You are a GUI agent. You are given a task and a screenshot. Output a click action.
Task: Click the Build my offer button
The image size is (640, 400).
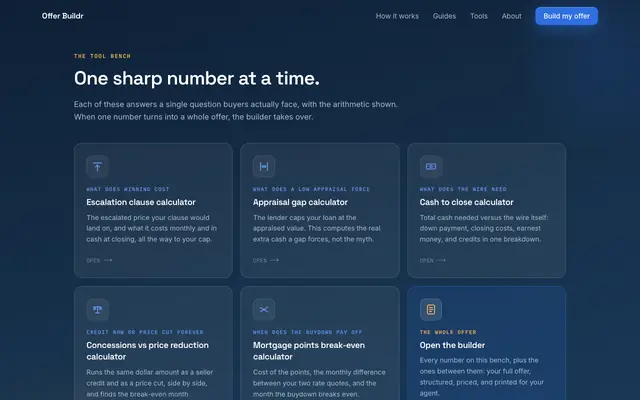pyautogui.click(x=567, y=16)
